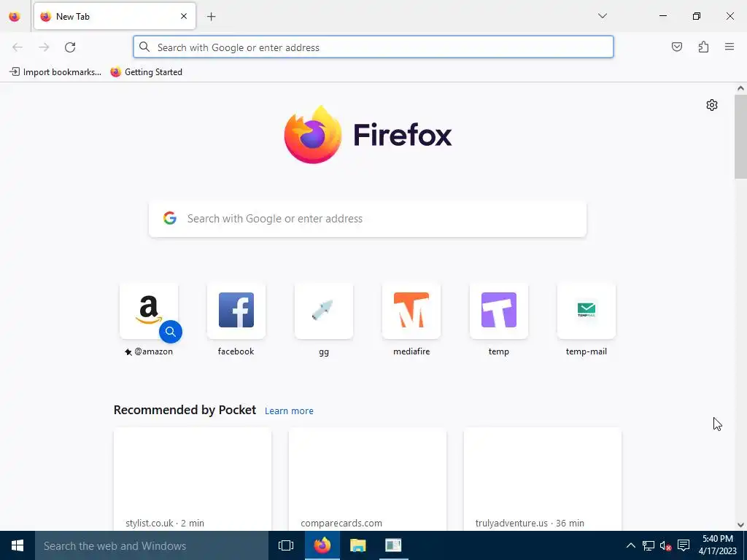
Task: Click the address bar search magnifier icon
Action: 144,47
